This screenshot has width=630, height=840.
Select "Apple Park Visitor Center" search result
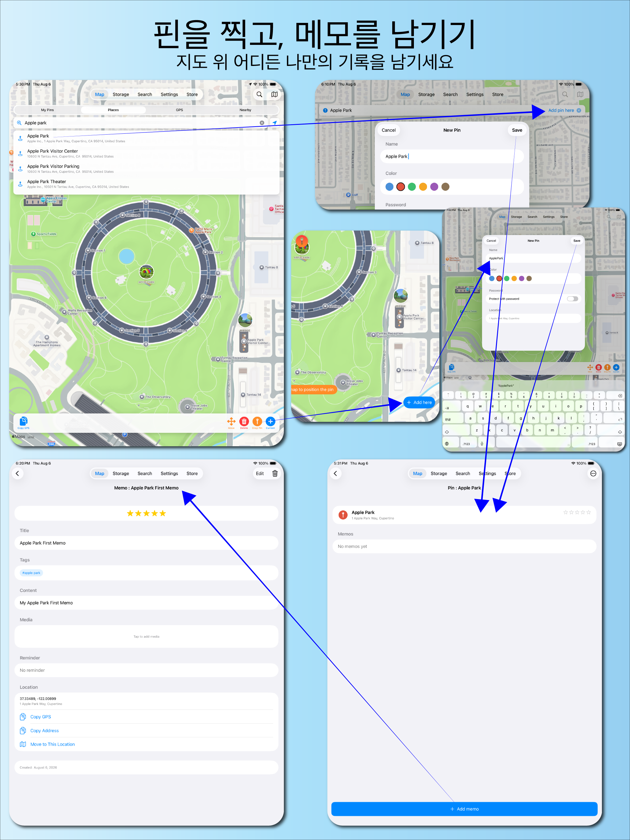click(146, 154)
